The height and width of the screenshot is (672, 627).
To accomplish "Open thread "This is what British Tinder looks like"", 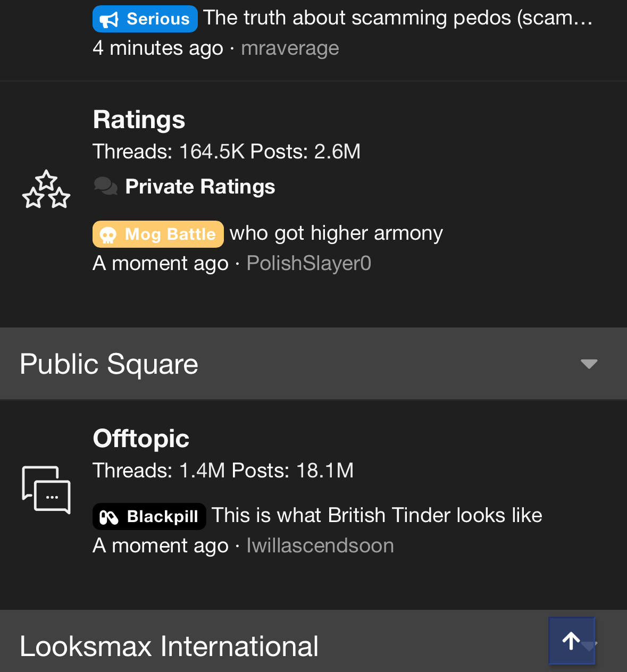I will click(x=377, y=515).
